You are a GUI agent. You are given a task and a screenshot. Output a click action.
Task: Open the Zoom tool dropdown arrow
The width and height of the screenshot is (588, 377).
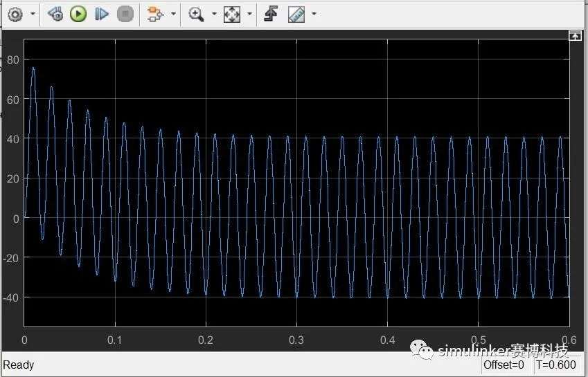[x=214, y=15]
